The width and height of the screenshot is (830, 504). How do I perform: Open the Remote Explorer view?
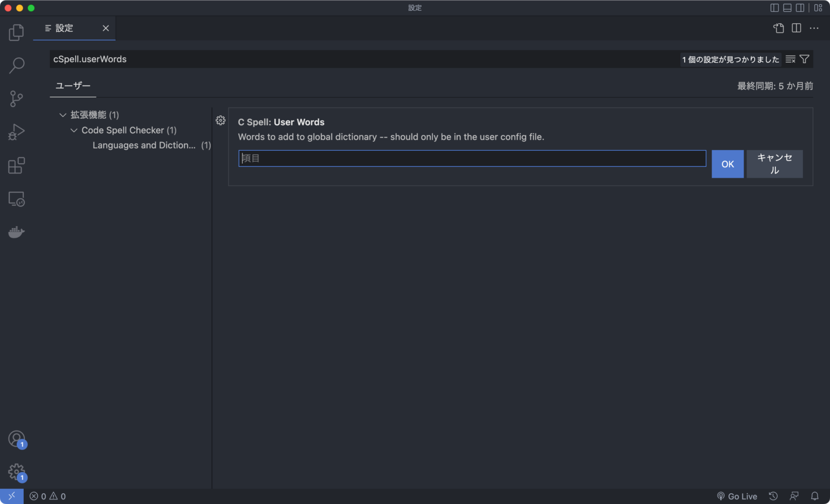tap(16, 199)
